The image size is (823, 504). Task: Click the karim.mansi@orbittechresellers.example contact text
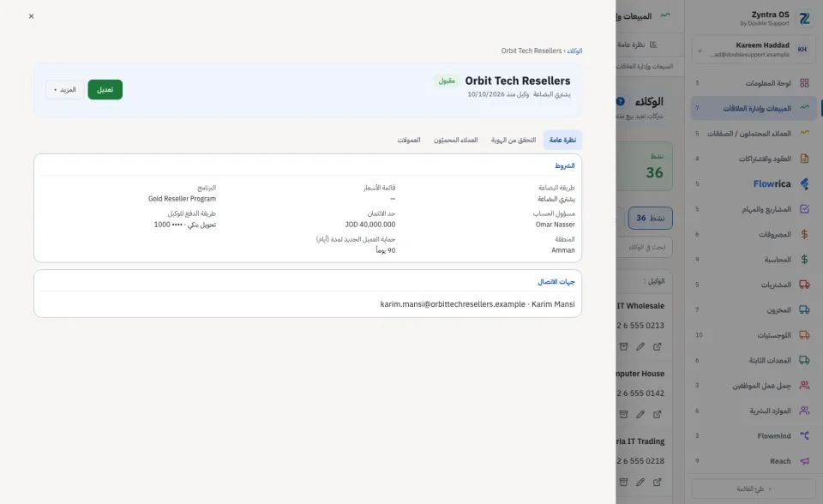(453, 304)
